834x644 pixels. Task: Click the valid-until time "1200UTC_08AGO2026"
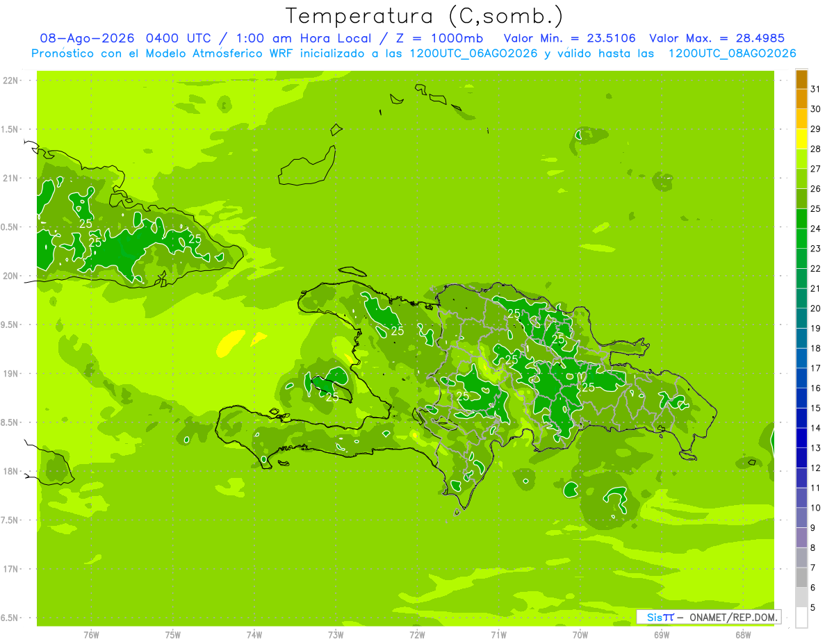tap(732, 53)
